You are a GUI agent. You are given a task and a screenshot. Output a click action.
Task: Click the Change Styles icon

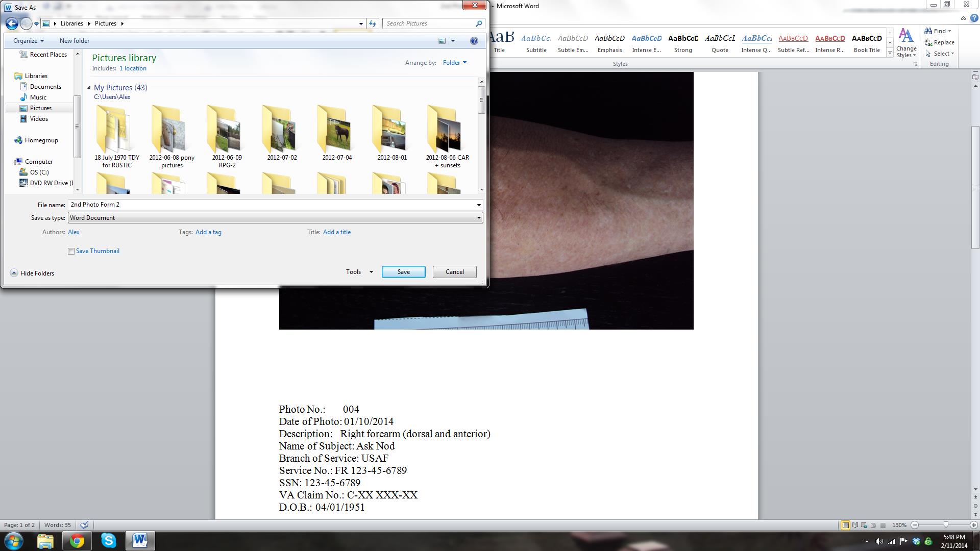pos(906,37)
